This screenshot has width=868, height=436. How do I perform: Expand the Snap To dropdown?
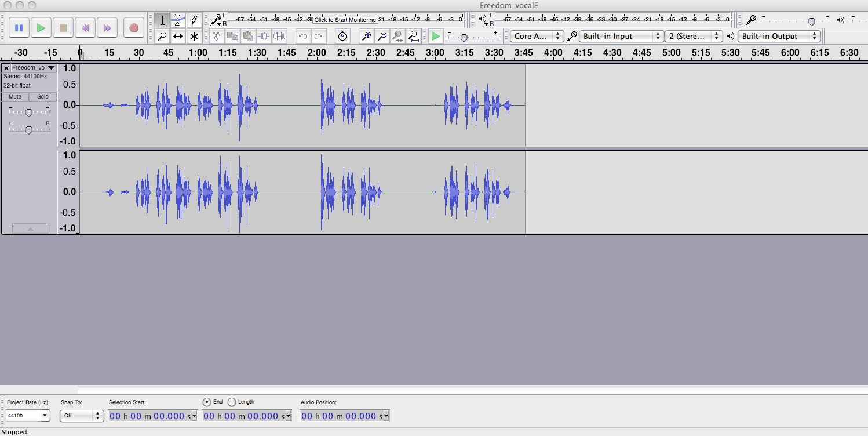point(81,416)
